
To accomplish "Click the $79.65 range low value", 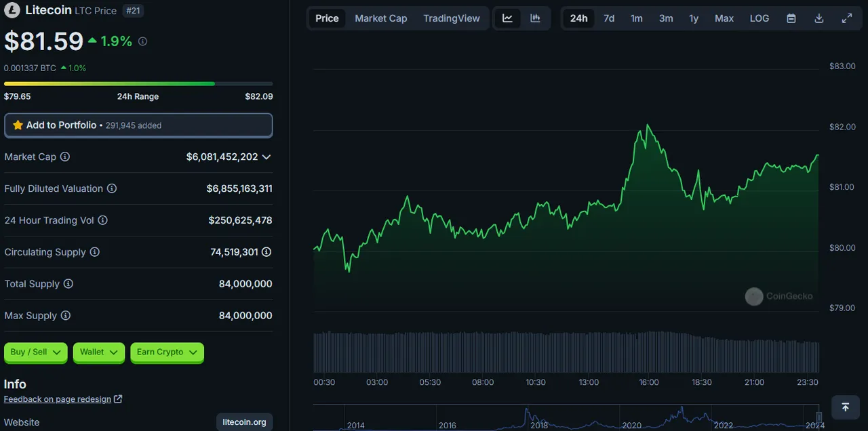I will tap(18, 96).
